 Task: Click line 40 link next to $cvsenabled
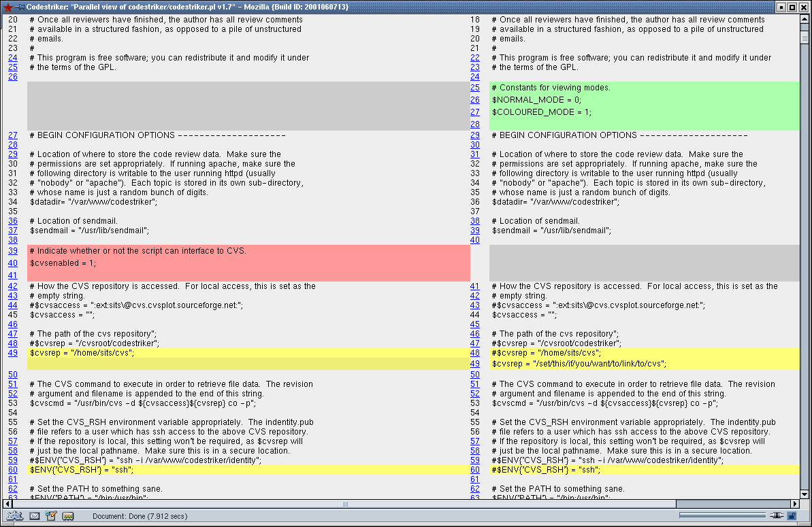coord(13,263)
